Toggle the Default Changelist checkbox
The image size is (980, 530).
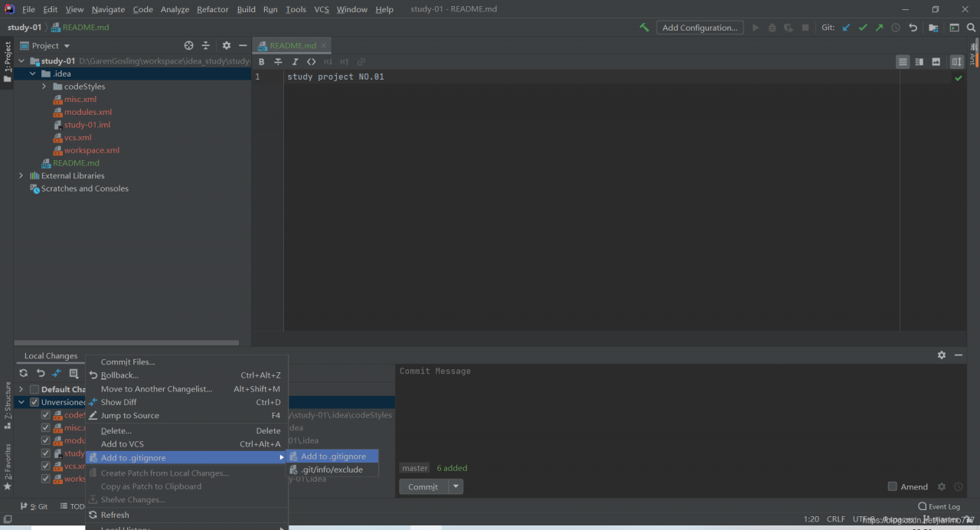[x=34, y=389]
